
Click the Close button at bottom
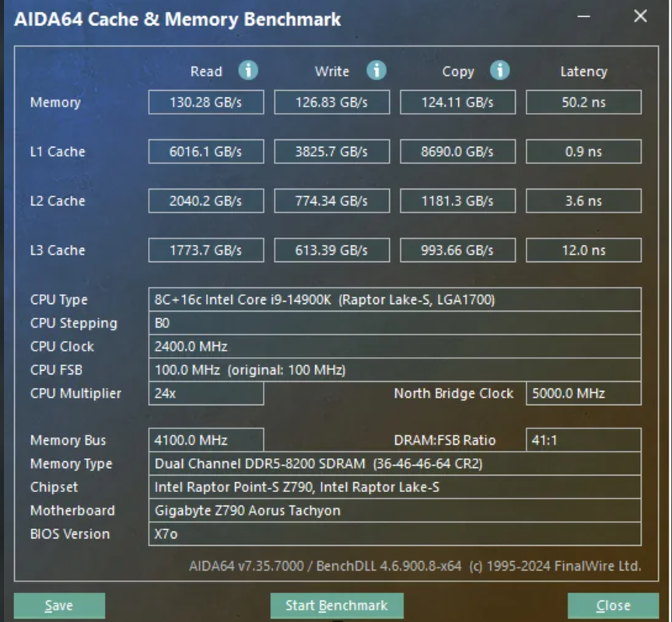[614, 606]
